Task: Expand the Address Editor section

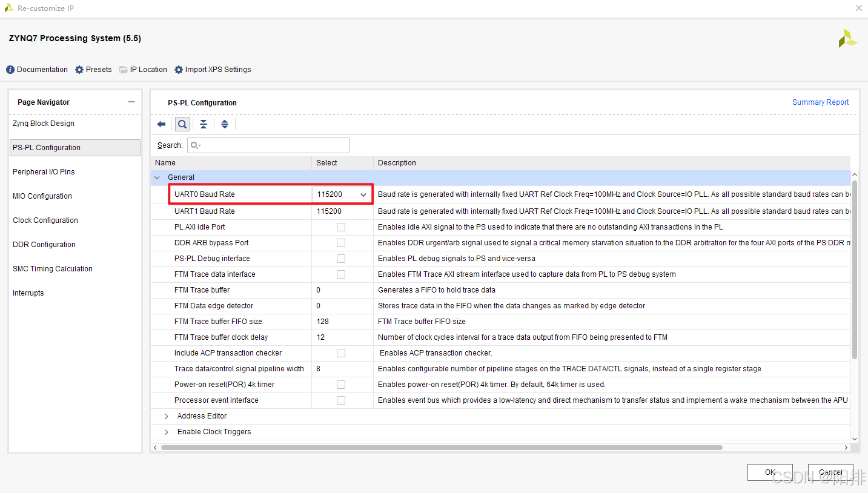Action: click(167, 416)
